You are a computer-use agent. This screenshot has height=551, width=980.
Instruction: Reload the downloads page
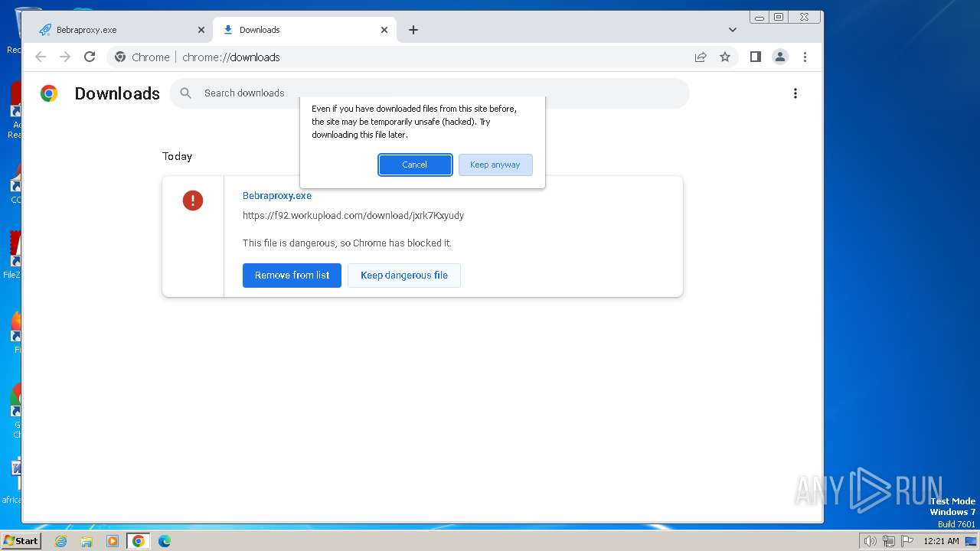tap(90, 57)
